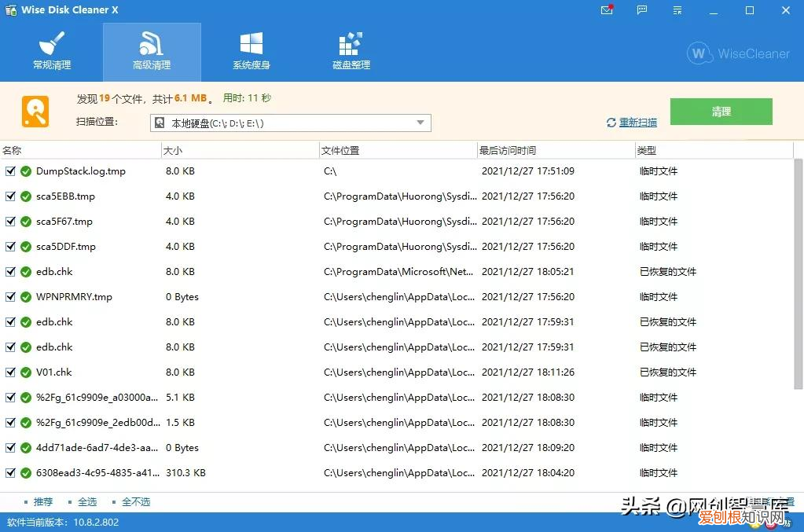Uncheck the DumpStack.log.tmp file entry
This screenshot has height=532, width=804.
tap(11, 171)
